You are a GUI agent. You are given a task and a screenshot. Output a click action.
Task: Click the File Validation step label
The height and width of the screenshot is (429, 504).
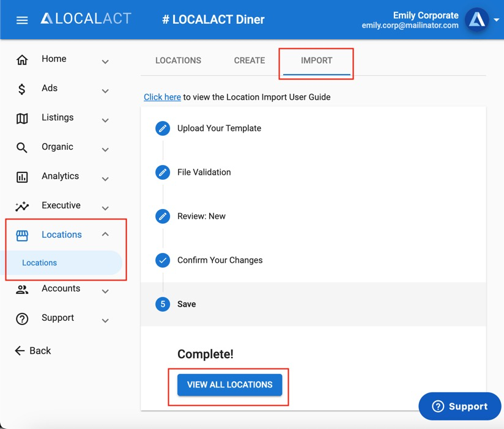[x=204, y=172]
